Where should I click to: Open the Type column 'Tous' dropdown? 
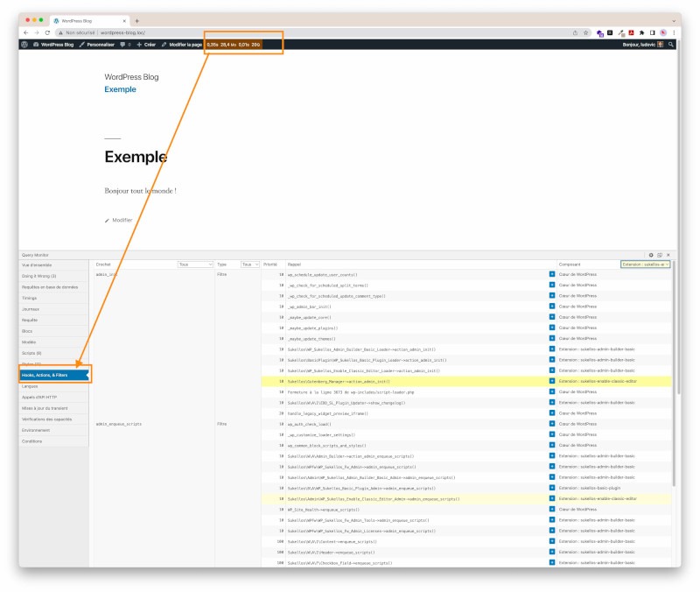click(250, 264)
